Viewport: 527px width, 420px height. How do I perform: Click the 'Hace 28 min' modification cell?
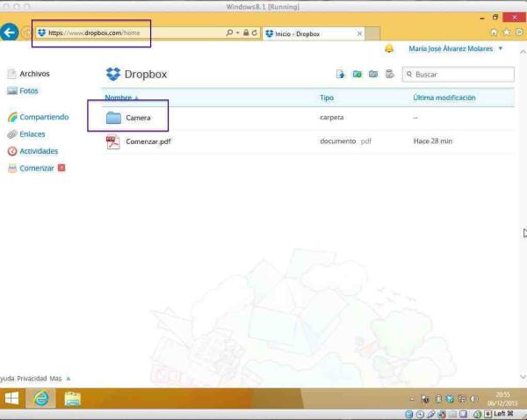tap(433, 141)
